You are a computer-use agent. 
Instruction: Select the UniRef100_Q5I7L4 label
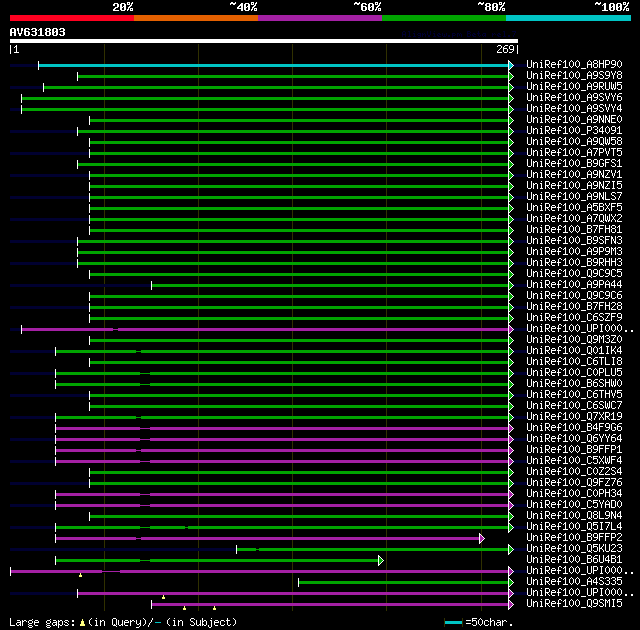click(574, 527)
